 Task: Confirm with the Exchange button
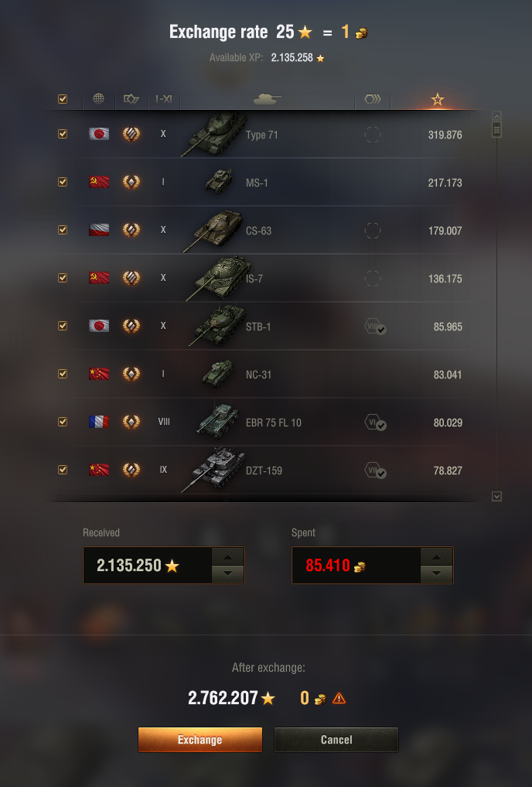point(200,740)
